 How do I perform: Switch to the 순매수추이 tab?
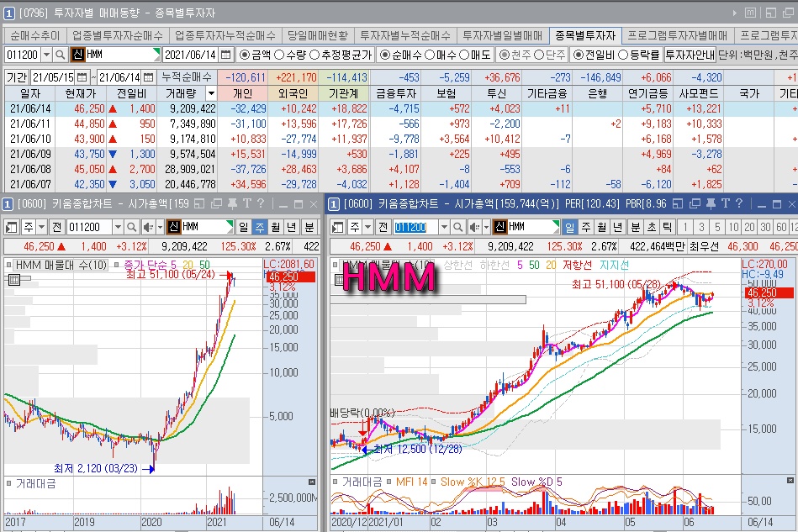[35, 35]
